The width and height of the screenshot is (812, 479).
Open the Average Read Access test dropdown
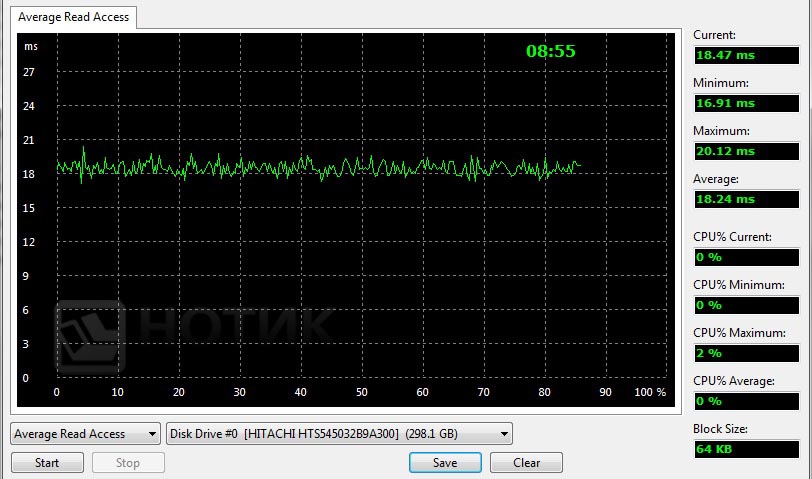tap(85, 433)
